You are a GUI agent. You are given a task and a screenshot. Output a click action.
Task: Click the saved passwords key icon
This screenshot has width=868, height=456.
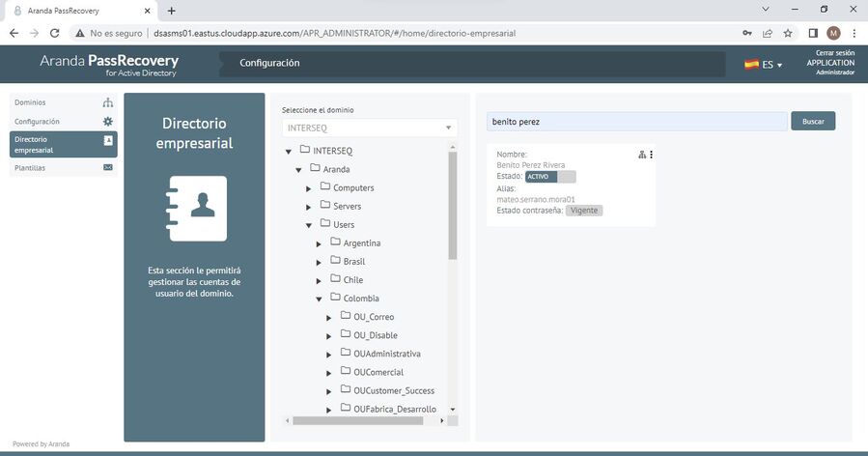click(747, 33)
